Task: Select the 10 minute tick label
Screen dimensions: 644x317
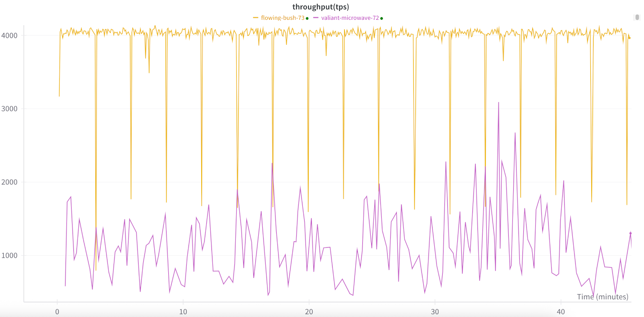Action: pos(183,311)
